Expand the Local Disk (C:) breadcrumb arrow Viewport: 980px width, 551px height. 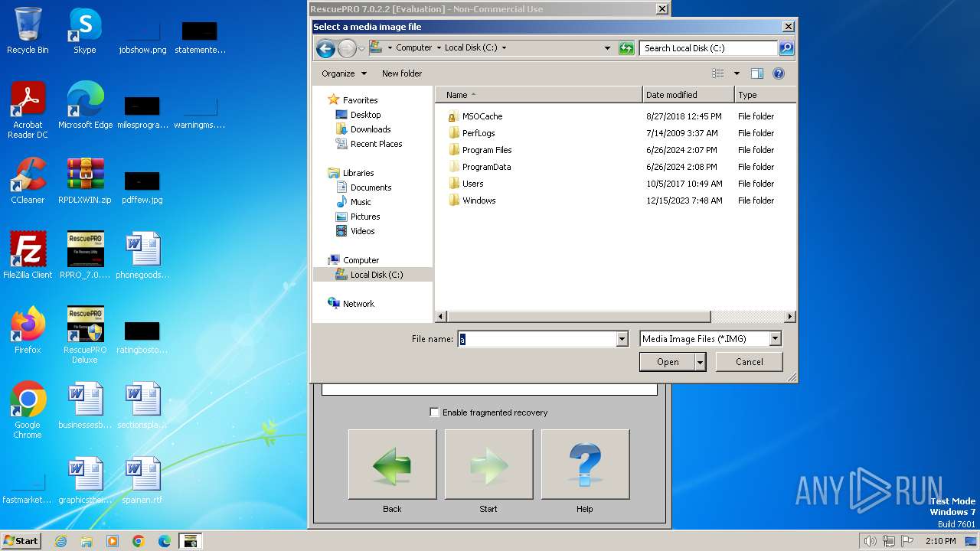(504, 47)
